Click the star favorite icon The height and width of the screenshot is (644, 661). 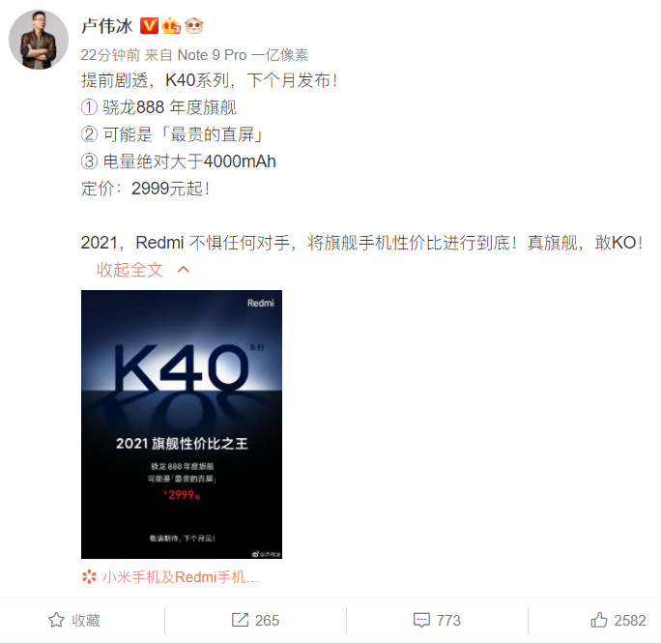[x=56, y=620]
